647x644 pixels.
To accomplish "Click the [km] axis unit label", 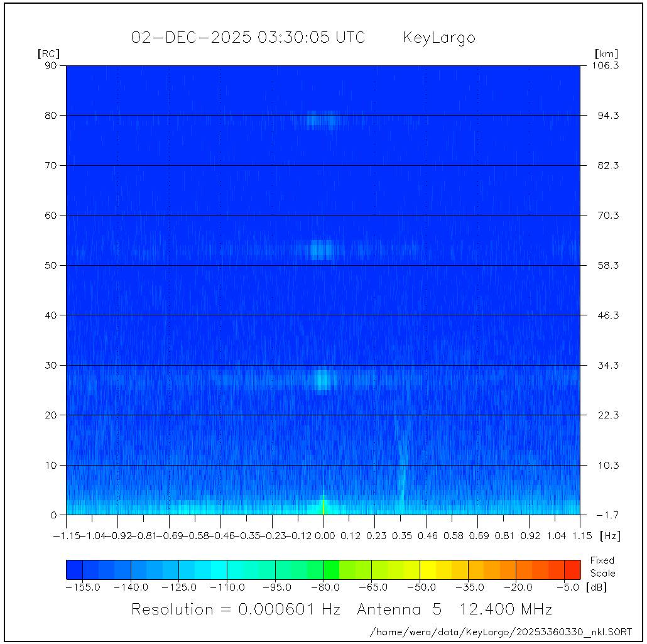I will 606,54.
